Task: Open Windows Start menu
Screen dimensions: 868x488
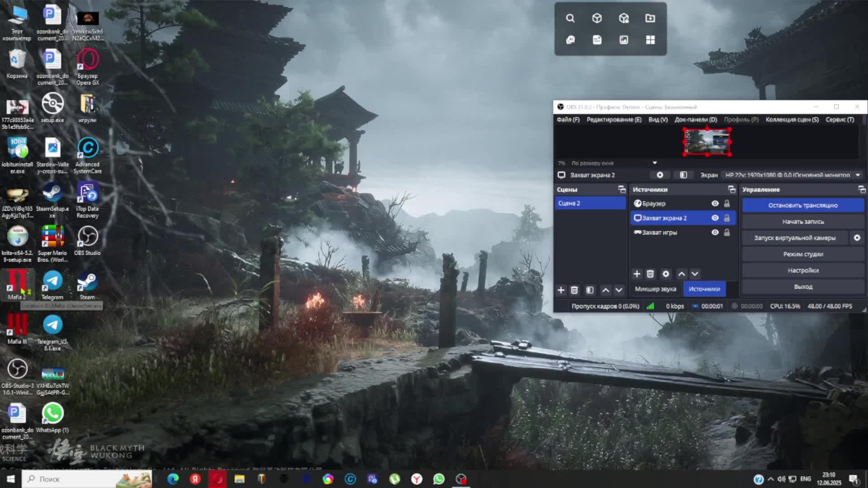Action: pyautogui.click(x=11, y=479)
